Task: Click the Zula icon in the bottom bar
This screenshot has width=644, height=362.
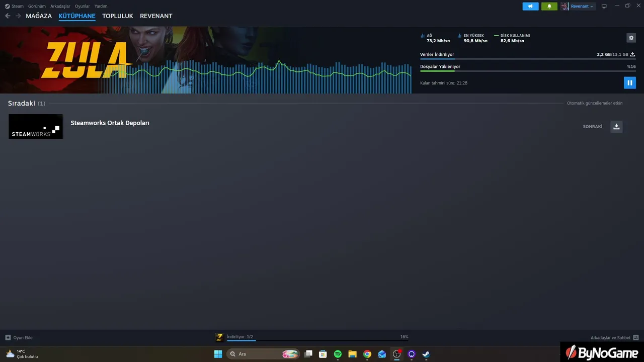Action: click(219, 337)
